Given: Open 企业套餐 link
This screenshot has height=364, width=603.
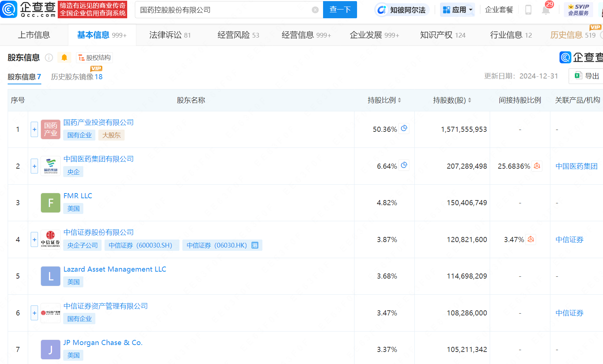Looking at the screenshot, I should 499,10.
